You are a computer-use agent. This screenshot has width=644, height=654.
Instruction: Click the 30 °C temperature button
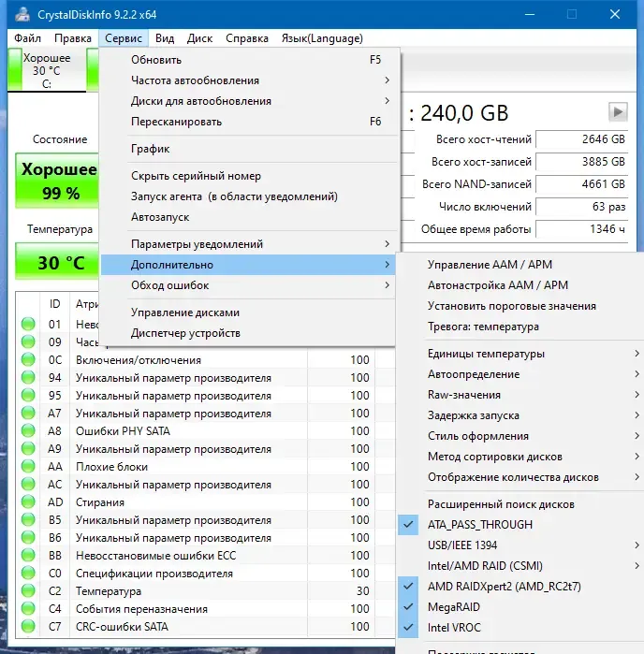click(58, 262)
